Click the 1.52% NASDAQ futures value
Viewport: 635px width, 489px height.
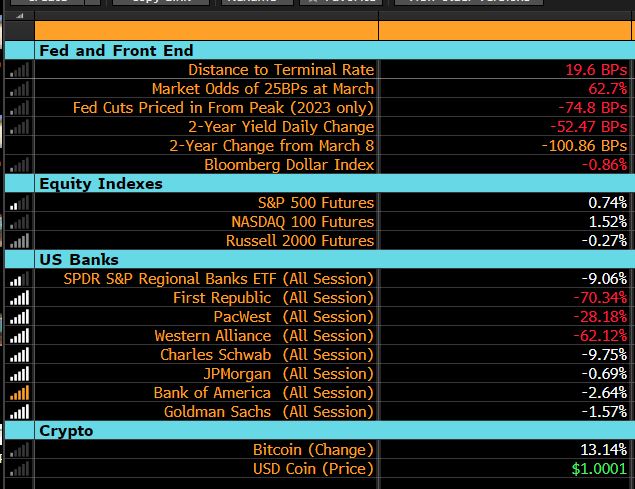[608, 222]
